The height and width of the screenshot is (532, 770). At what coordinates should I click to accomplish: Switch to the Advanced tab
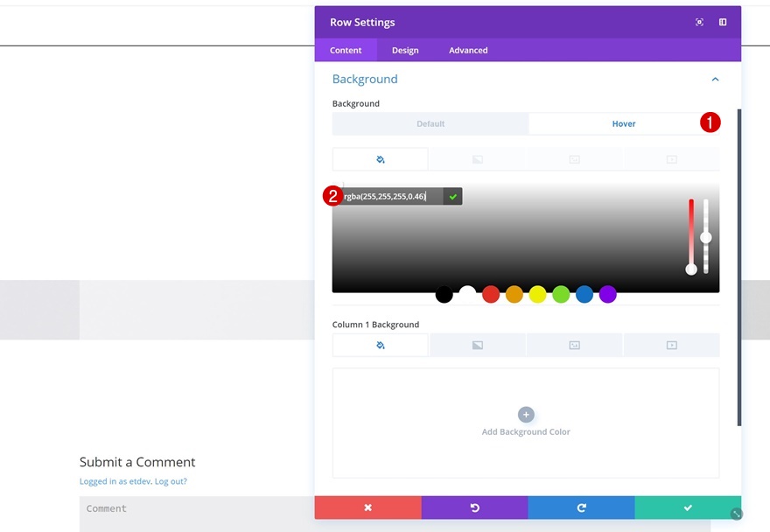pyautogui.click(x=468, y=50)
